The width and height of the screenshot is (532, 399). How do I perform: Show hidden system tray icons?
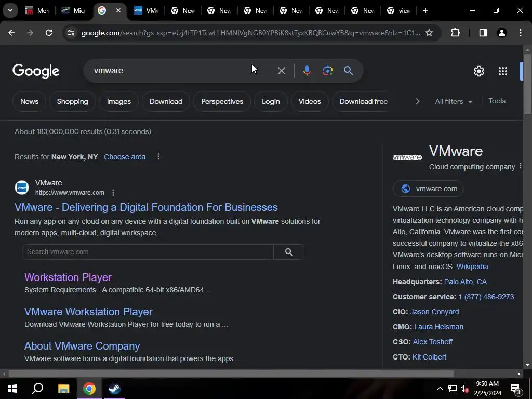[440, 389]
